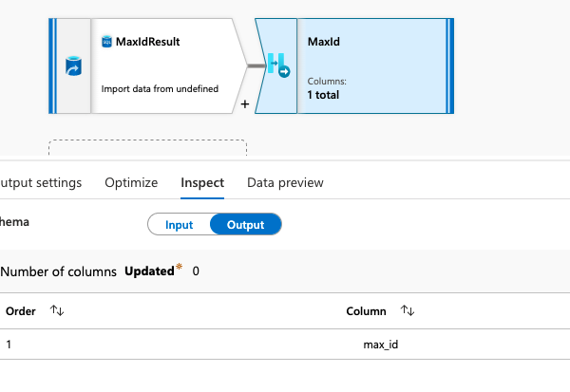
Task: Add a transformation with the plus icon
Action: point(245,104)
